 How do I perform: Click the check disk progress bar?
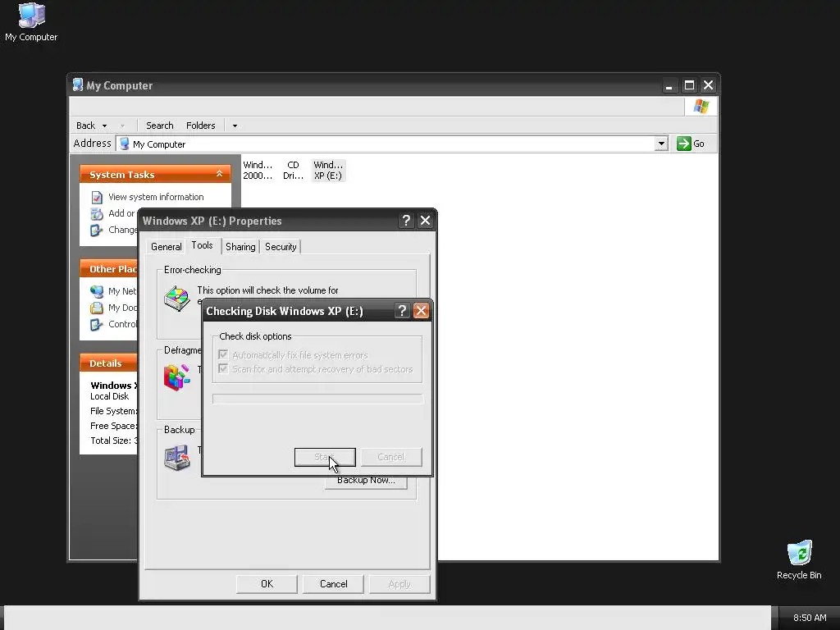317,399
